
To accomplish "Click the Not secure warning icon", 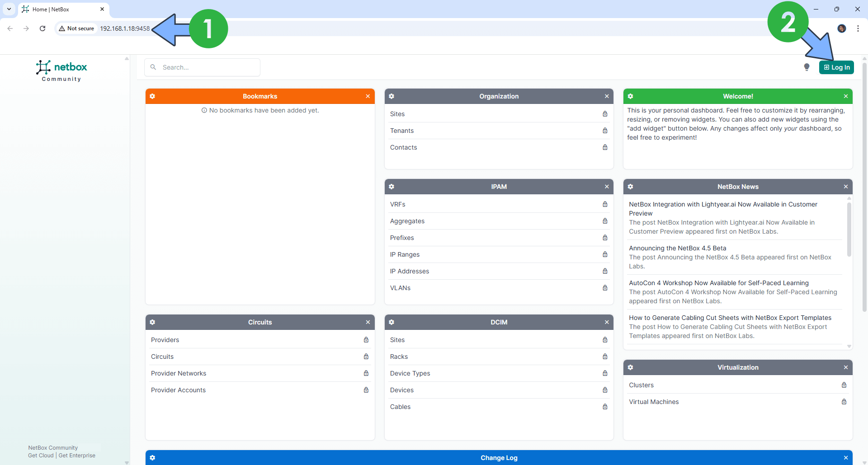I will tap(62, 28).
